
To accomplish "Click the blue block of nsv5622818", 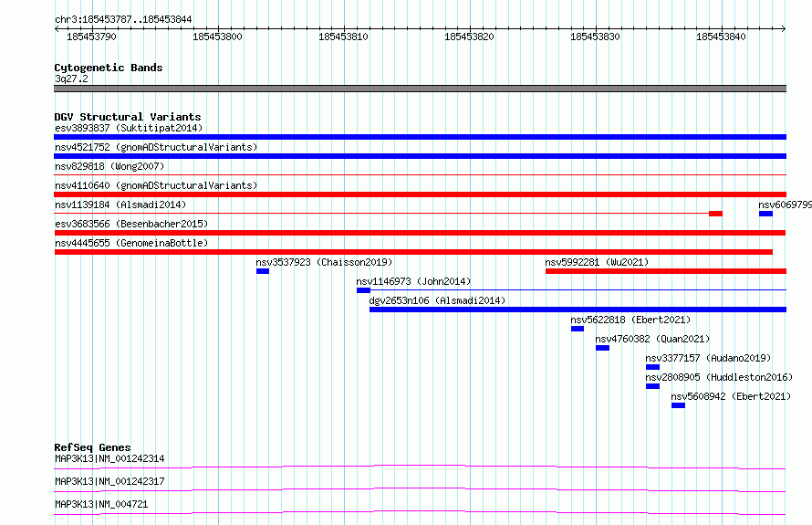I will (x=578, y=329).
